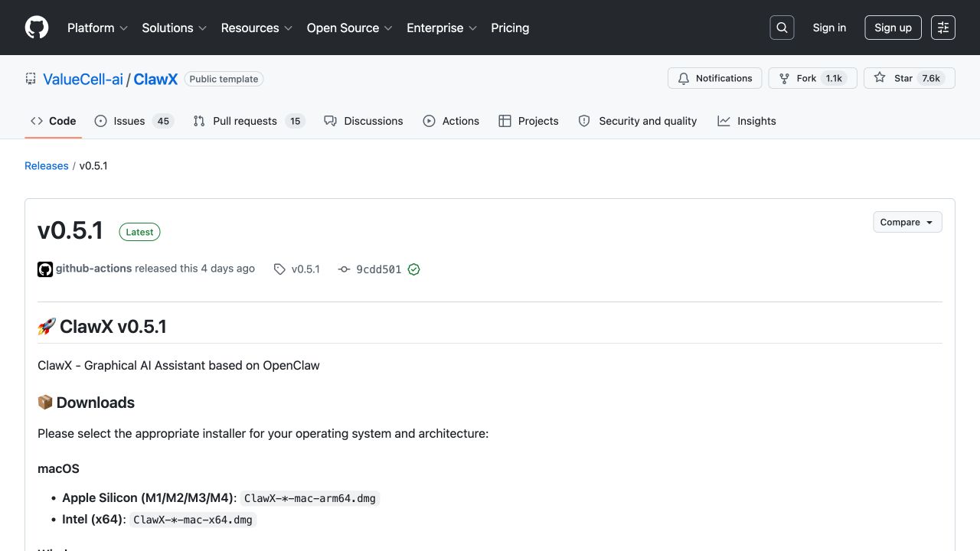Click the Actions play icon
Viewport: 980px width, 551px height.
point(429,121)
